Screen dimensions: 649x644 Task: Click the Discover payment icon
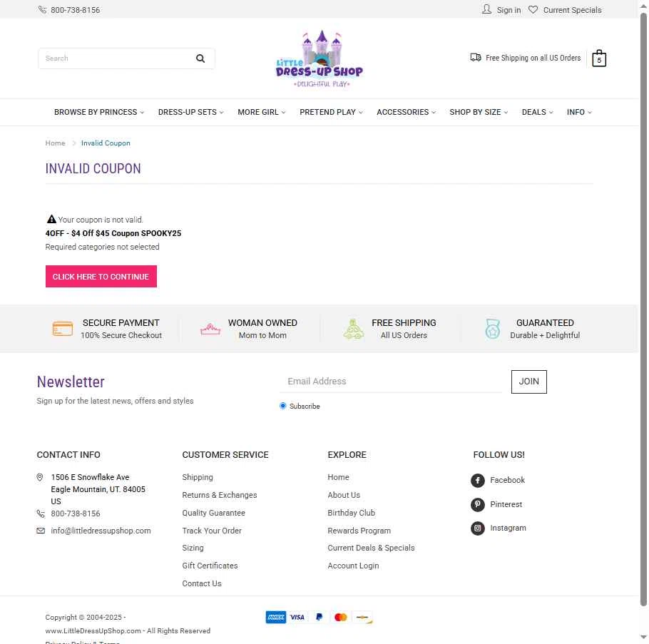(362, 617)
